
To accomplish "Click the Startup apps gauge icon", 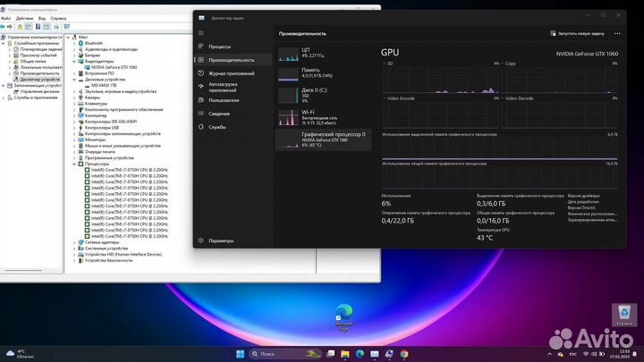I will coord(201,86).
